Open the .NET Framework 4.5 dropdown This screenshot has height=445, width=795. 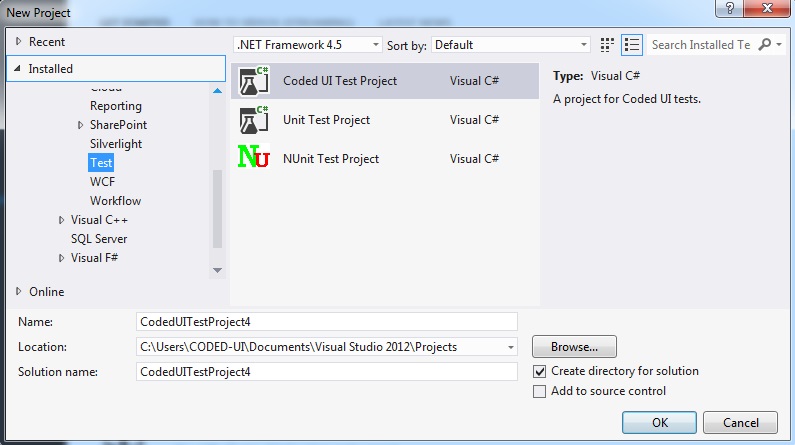307,45
